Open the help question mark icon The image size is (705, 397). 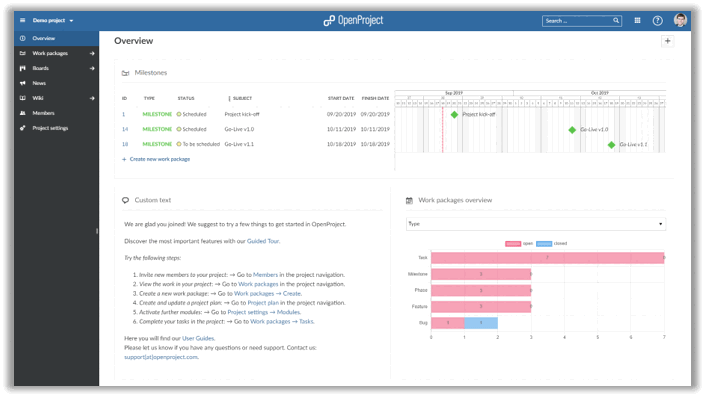pos(657,21)
